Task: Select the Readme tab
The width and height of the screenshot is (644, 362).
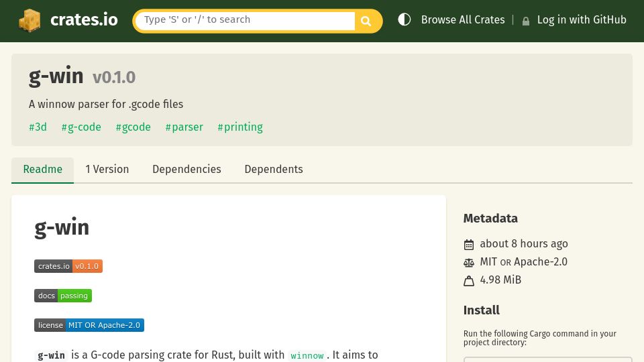Action: pos(43,170)
